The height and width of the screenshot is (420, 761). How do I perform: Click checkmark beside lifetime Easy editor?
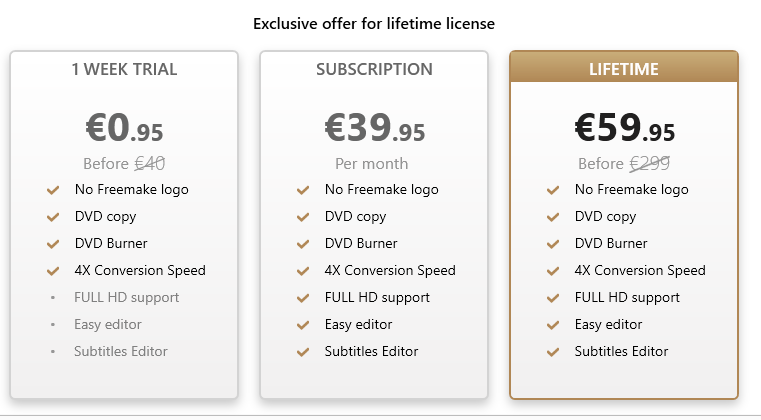(553, 324)
